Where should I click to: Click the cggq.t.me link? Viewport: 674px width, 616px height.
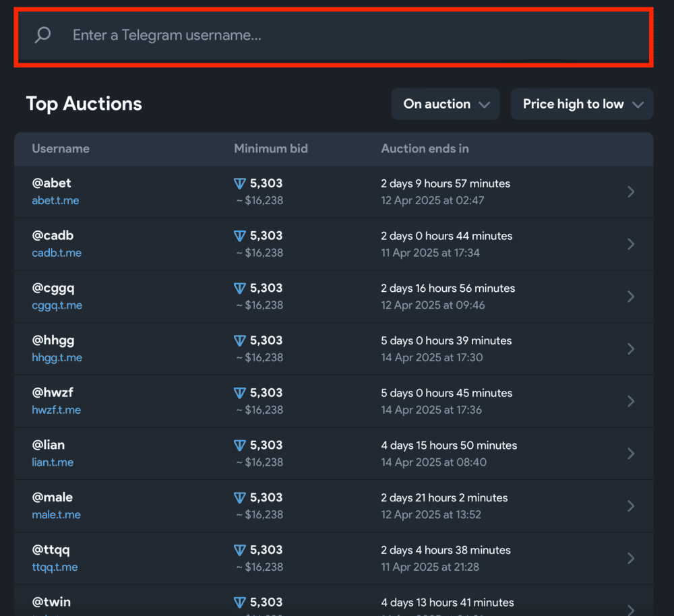pos(57,305)
